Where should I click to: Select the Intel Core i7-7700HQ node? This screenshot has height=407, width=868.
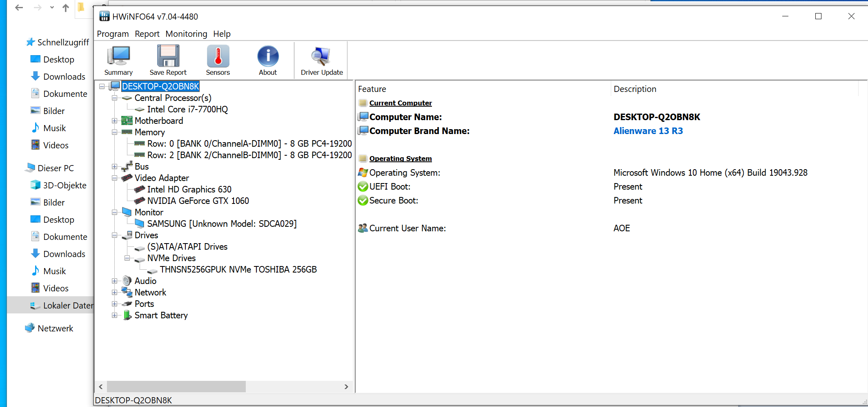coord(187,109)
